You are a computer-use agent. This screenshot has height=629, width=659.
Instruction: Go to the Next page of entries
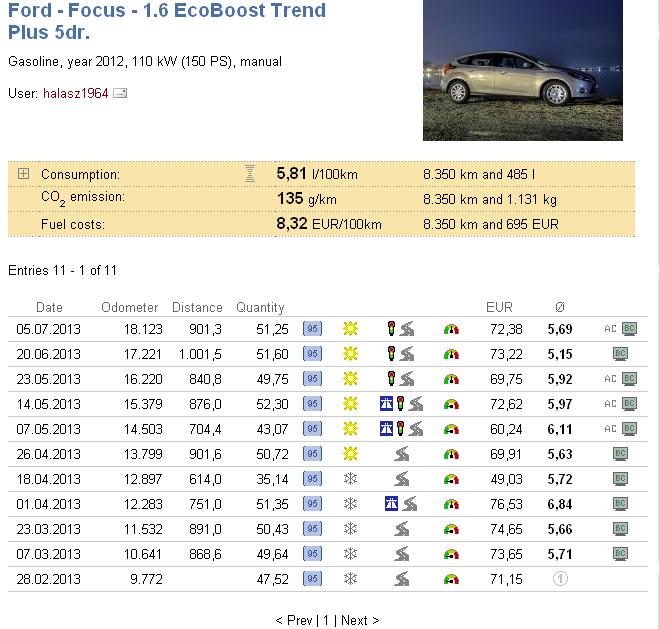[359, 620]
